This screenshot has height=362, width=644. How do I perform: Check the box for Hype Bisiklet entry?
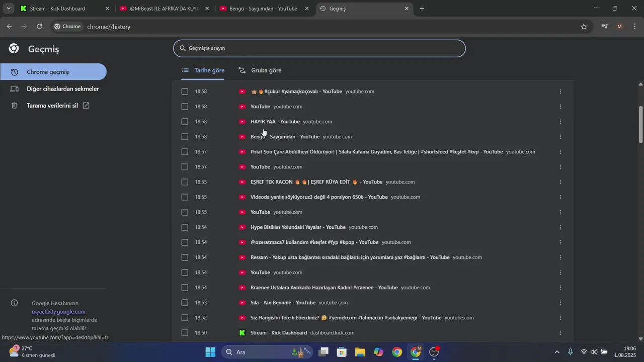point(185,227)
